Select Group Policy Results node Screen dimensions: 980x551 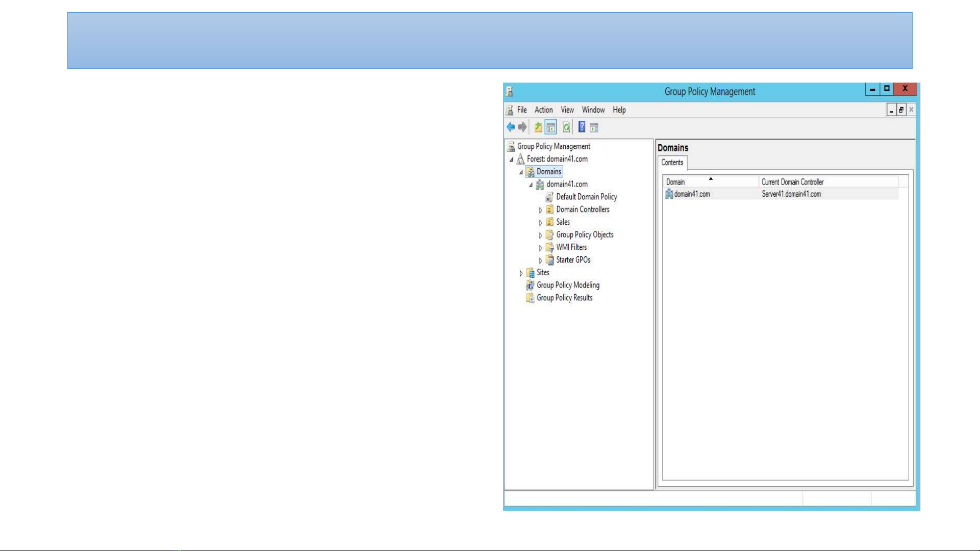(564, 298)
